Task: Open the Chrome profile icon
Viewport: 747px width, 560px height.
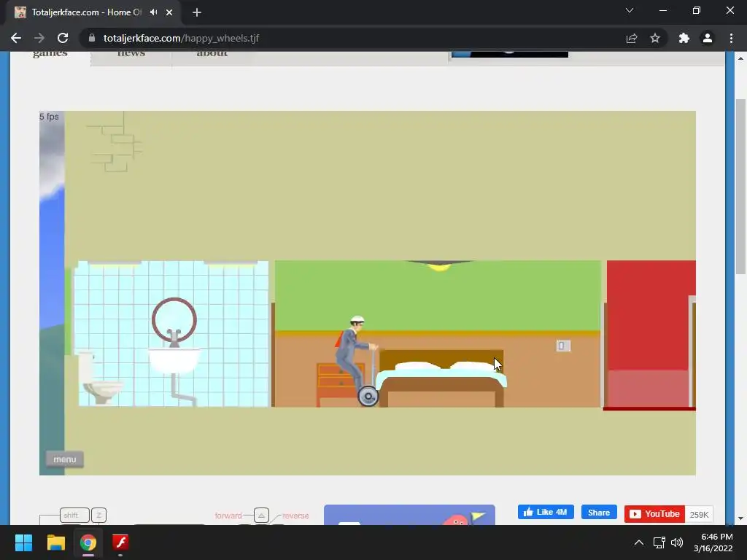Action: coord(708,38)
